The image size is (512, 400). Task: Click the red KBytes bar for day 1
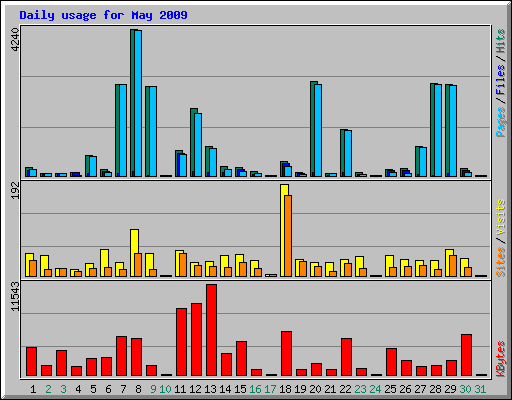click(31, 362)
